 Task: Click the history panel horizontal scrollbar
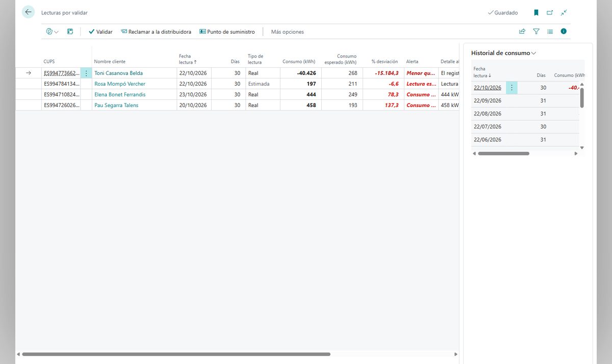tap(504, 153)
